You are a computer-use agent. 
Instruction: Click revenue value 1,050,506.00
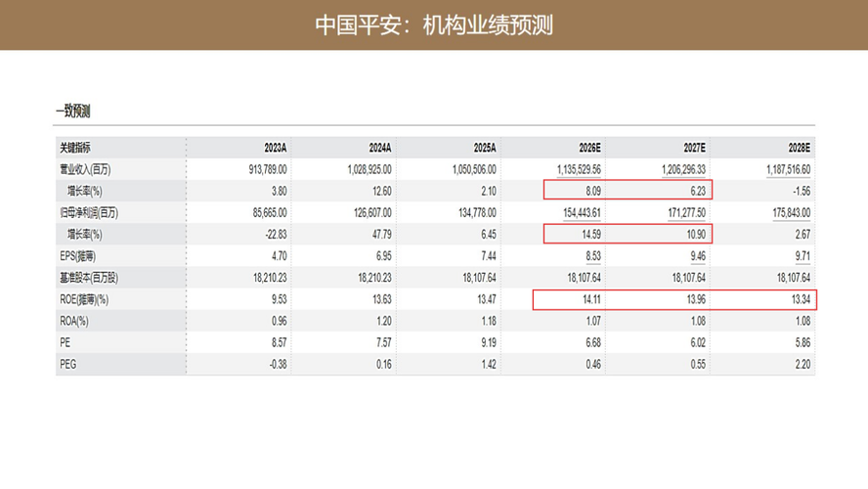coord(474,169)
